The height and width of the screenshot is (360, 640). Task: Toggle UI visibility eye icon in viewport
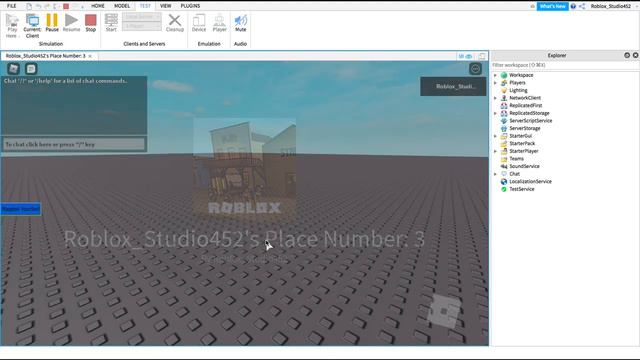tap(465, 56)
